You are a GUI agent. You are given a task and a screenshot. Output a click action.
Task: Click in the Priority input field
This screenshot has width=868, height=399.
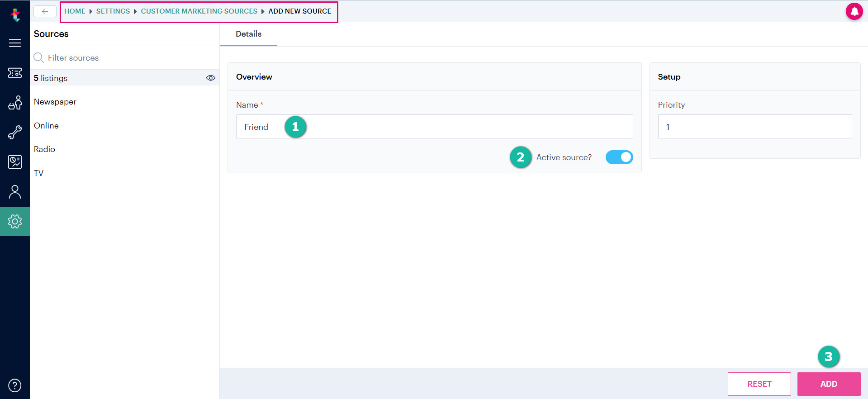tap(755, 127)
